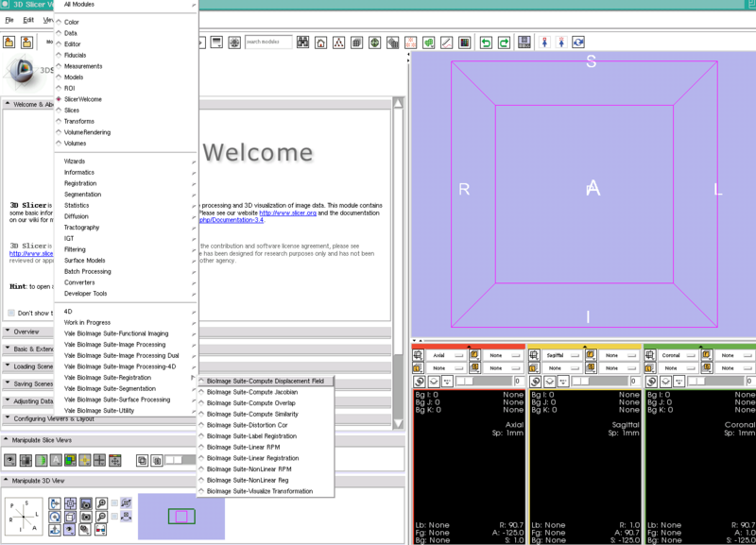Select the Undo icon in the toolbar

click(485, 42)
